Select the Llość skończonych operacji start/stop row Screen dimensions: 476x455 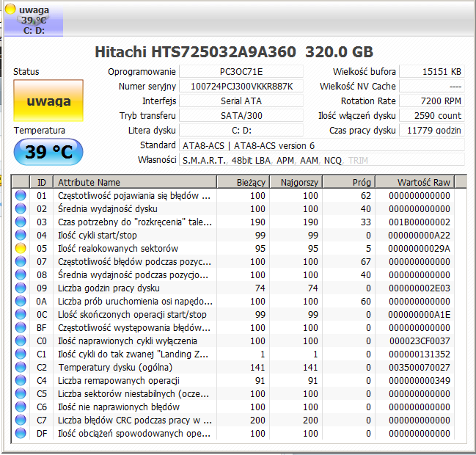[233, 315]
